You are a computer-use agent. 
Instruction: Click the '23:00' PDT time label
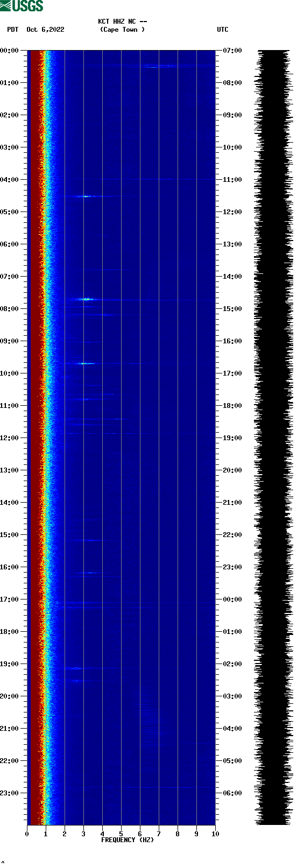(9, 793)
